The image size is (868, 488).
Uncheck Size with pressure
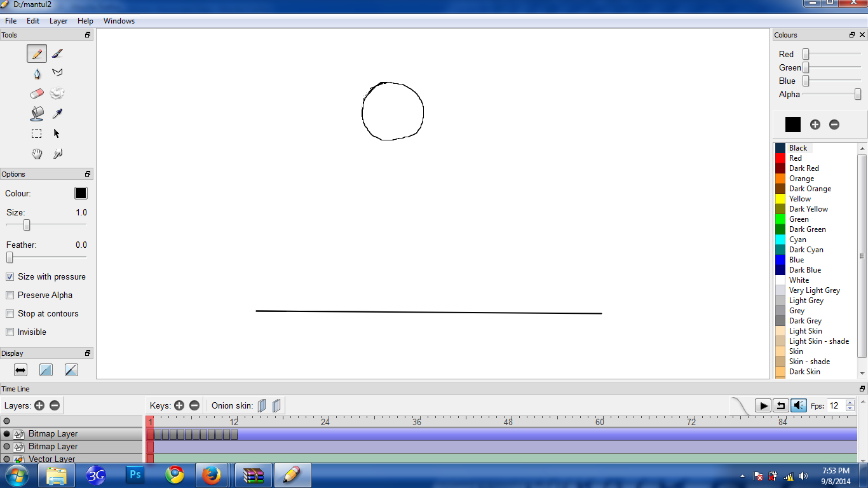click(10, 277)
